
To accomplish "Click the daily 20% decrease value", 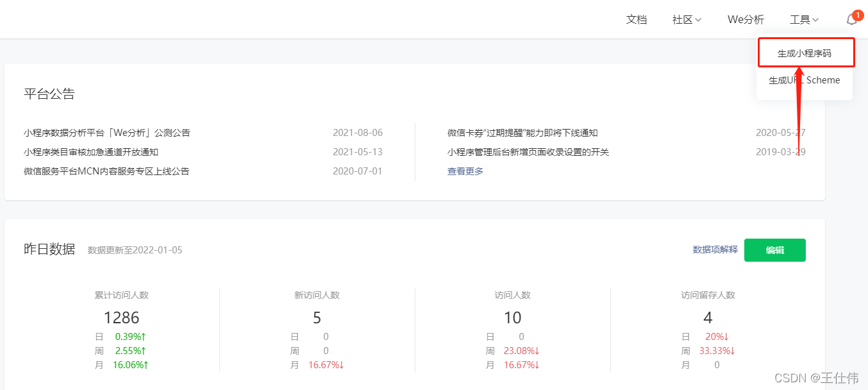I will click(717, 336).
